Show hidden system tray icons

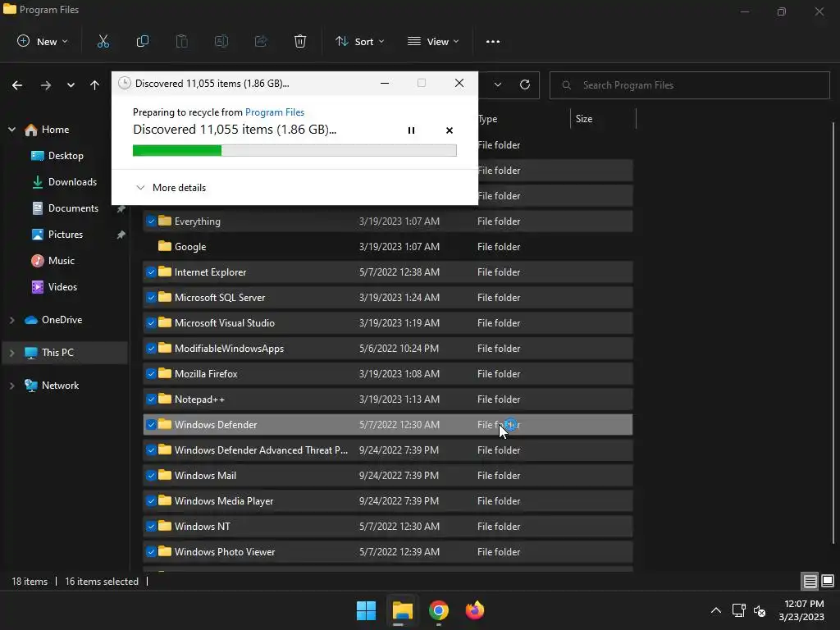[x=715, y=610]
